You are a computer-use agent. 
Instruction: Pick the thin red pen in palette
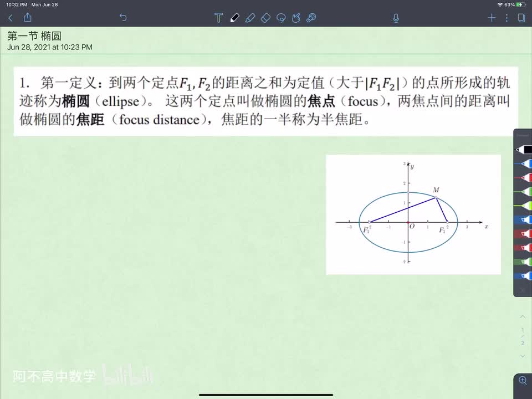pos(524,178)
